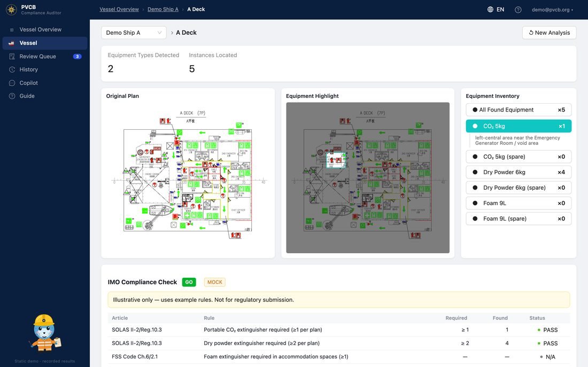The width and height of the screenshot is (588, 367).
Task: Click the Vessel flag icon in sidebar
Action: (x=12, y=43)
